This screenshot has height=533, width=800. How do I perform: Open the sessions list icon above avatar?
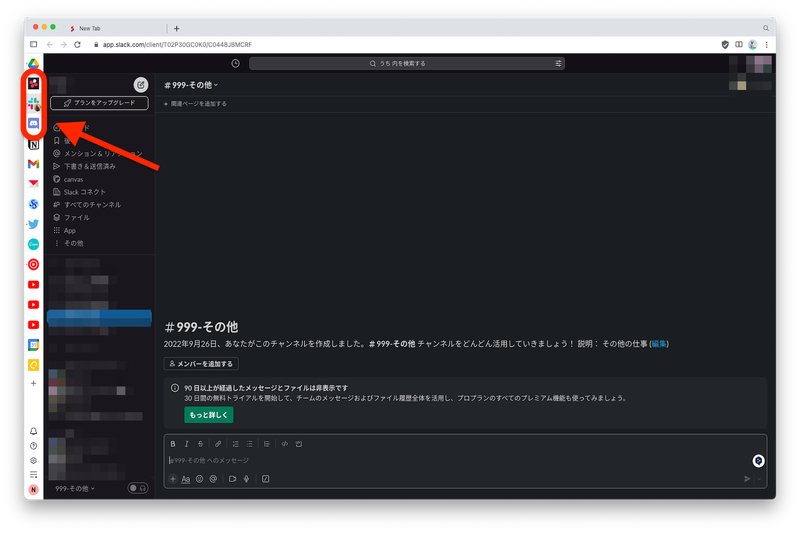33,475
